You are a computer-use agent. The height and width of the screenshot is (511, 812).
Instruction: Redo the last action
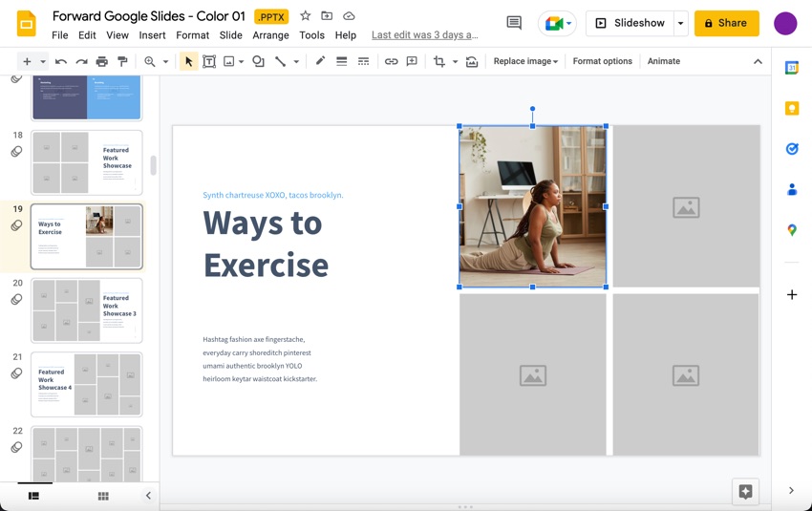81,62
